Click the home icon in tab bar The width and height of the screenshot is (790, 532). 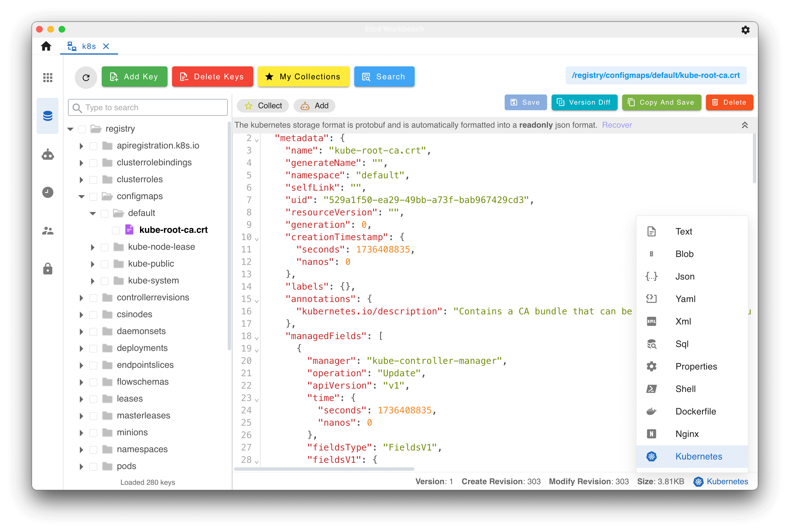46,46
